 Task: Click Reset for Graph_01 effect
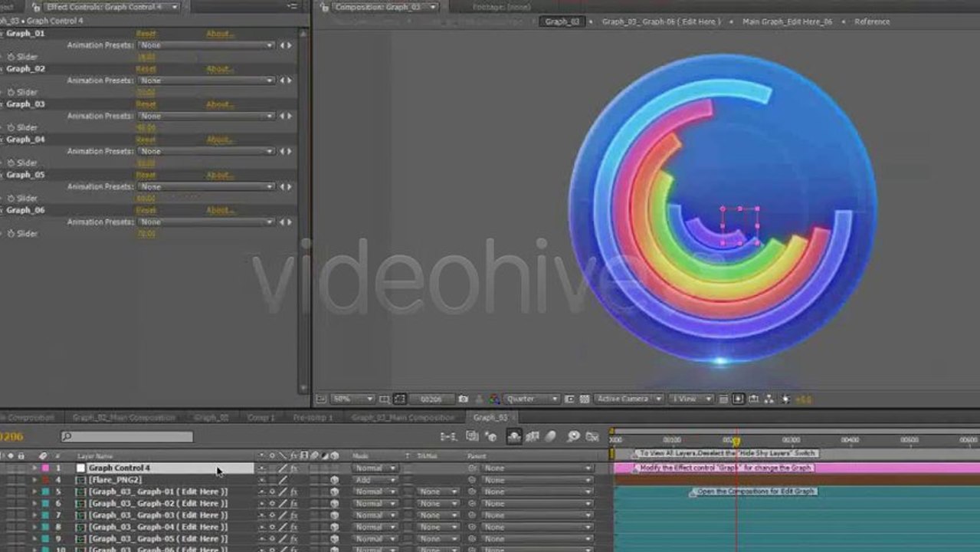(146, 34)
